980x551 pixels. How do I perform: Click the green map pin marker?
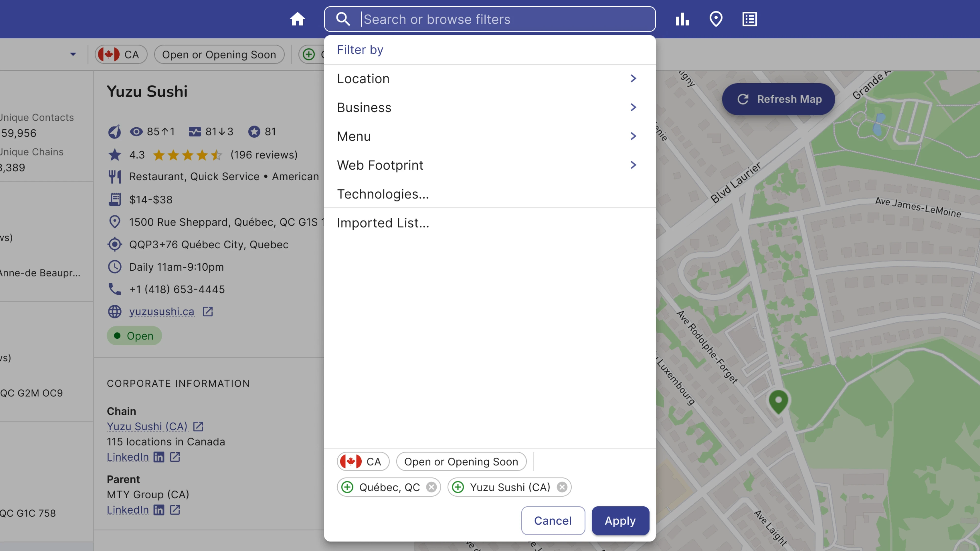[x=778, y=402]
